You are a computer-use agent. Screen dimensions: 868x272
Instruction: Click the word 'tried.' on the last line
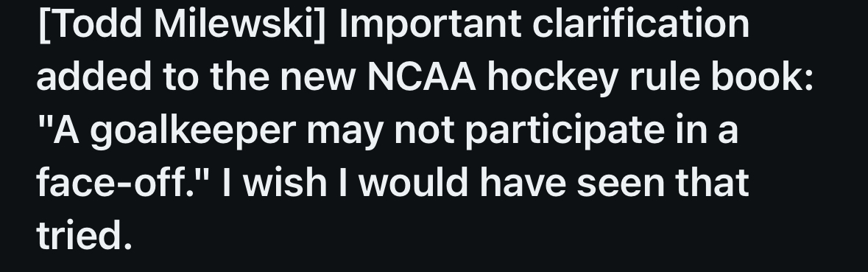84,235
